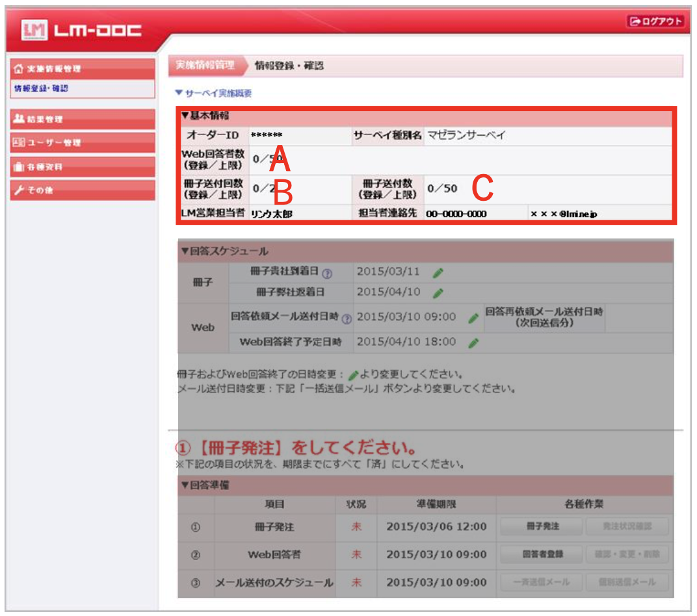Open その他 in the sidebar
This screenshot has height=616, width=697.
click(x=83, y=190)
